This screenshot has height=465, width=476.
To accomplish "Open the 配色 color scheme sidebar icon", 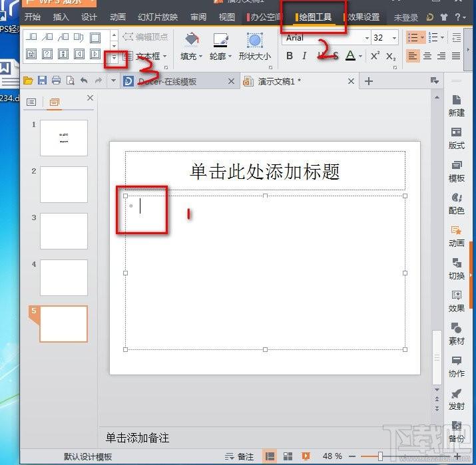I will click(456, 204).
